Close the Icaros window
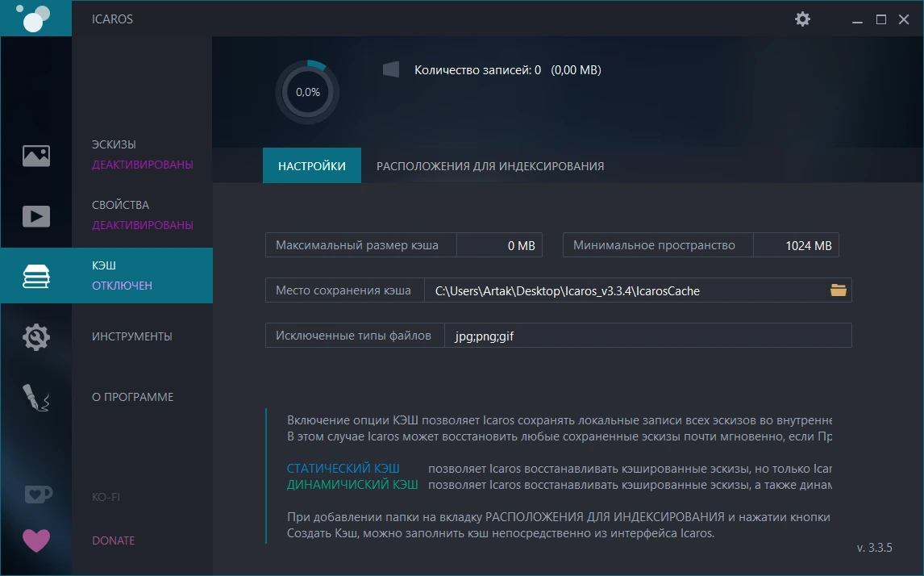The image size is (924, 576). (x=903, y=19)
